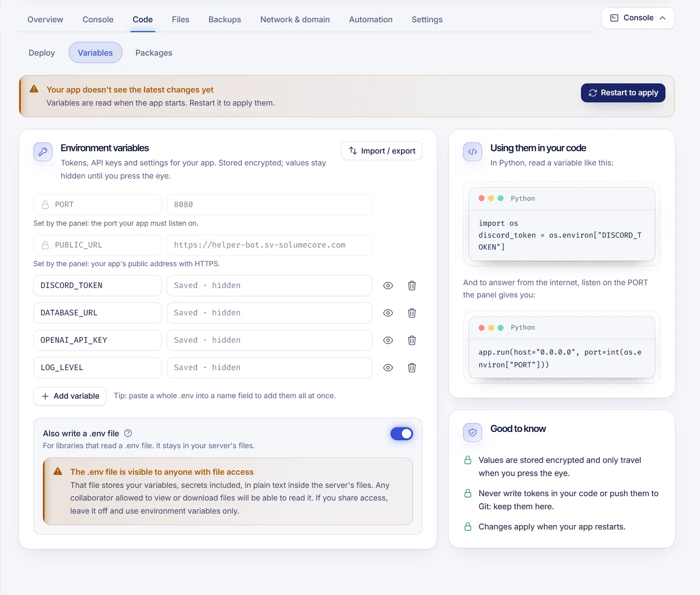700x595 pixels.
Task: Click help icon beside Also write a .env file
Action: pyautogui.click(x=128, y=433)
